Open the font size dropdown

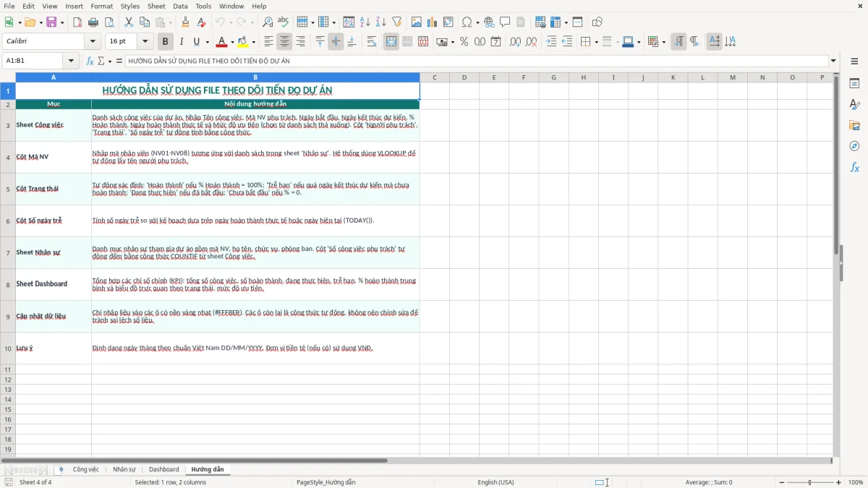pyautogui.click(x=145, y=42)
